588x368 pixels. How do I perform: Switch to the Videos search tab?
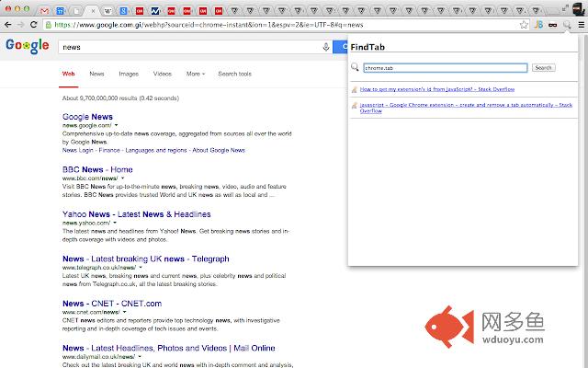[162, 74]
